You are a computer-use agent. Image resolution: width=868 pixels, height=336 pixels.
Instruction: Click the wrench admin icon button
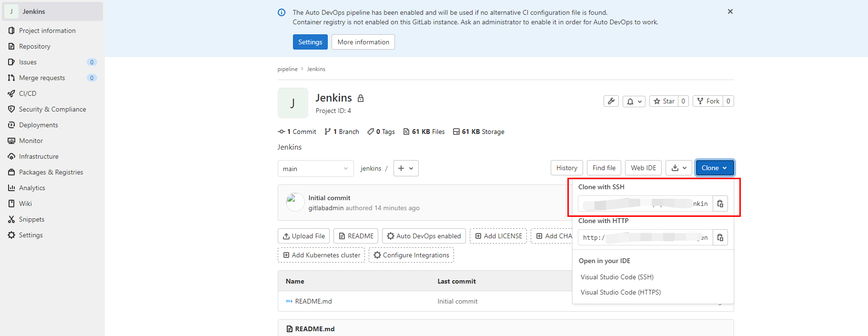pos(611,101)
